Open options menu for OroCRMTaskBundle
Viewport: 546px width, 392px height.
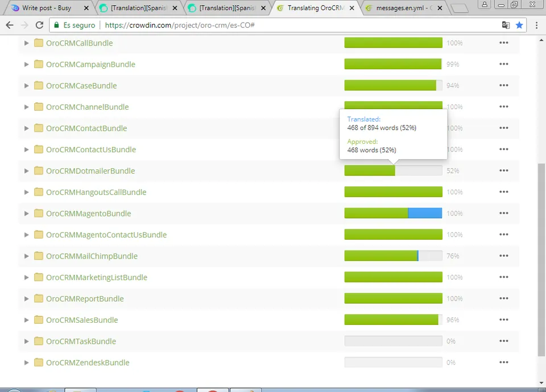(x=503, y=341)
